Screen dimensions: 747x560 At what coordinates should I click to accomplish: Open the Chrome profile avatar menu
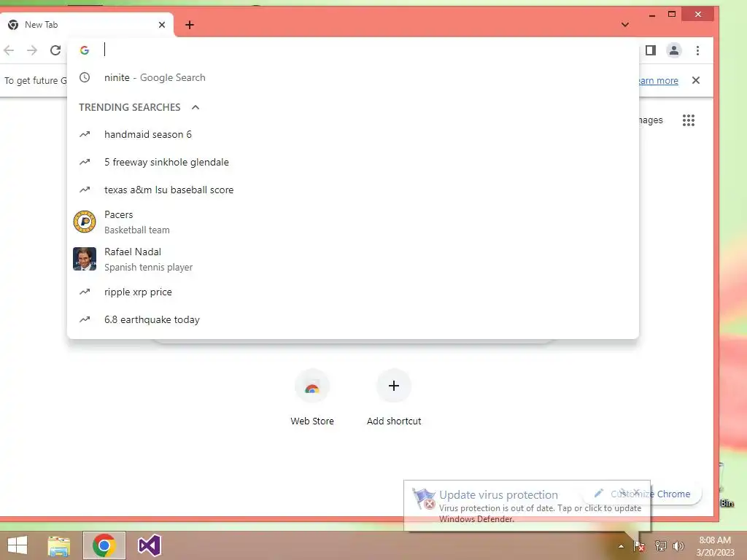tap(673, 50)
